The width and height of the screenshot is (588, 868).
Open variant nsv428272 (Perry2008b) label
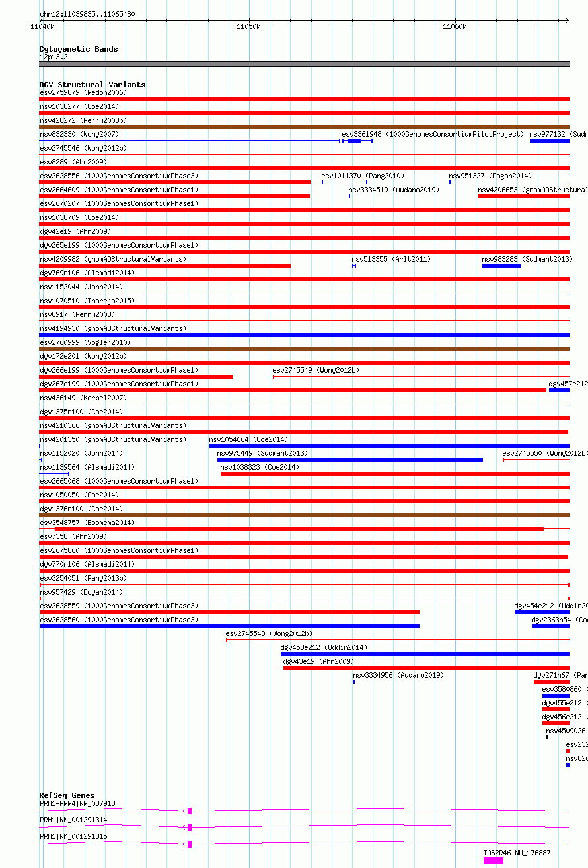pos(83,120)
